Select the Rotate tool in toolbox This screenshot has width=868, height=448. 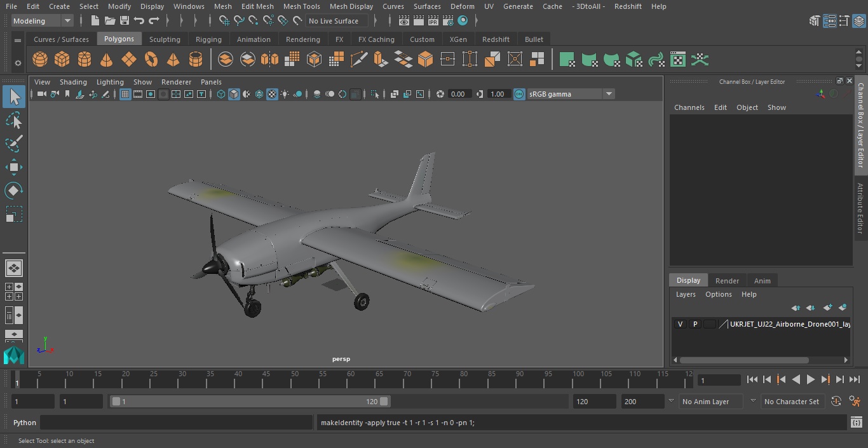click(13, 191)
